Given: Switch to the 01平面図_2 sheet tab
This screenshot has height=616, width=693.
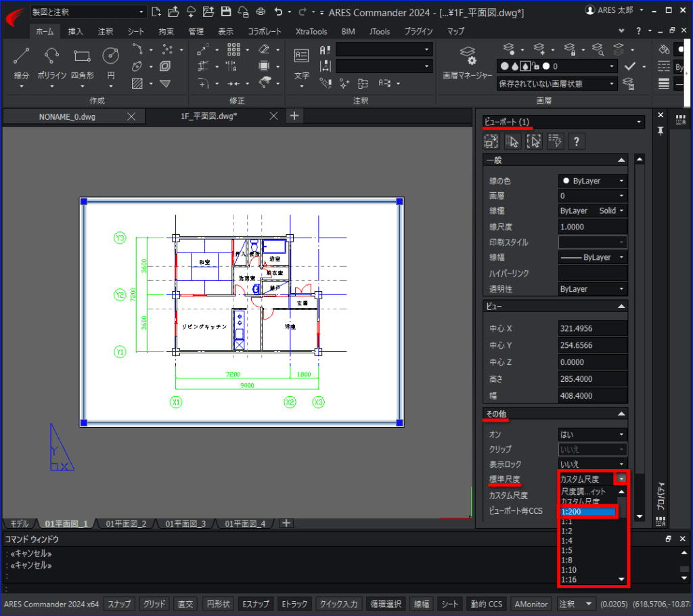Looking at the screenshot, I should click(x=126, y=523).
